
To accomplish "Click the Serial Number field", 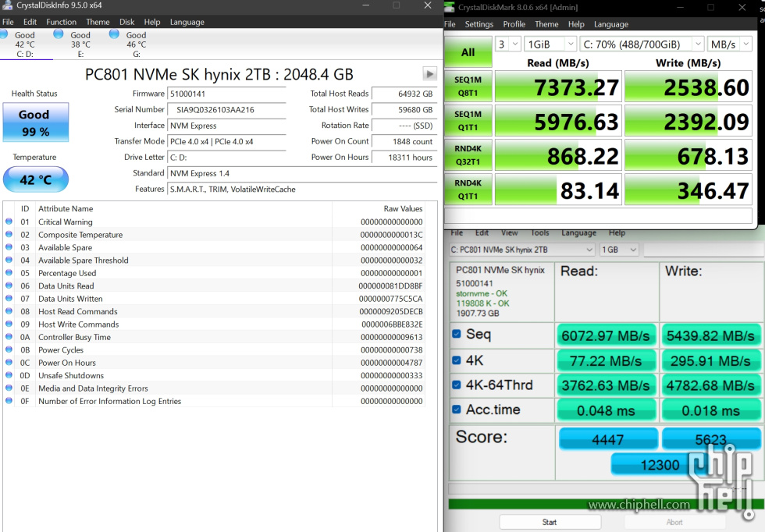I will pyautogui.click(x=226, y=110).
